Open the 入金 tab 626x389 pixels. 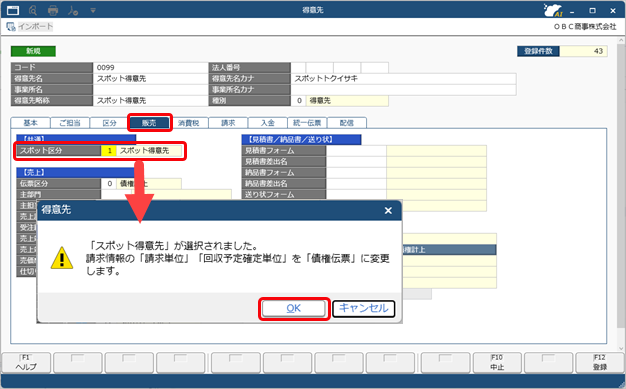[x=267, y=123]
